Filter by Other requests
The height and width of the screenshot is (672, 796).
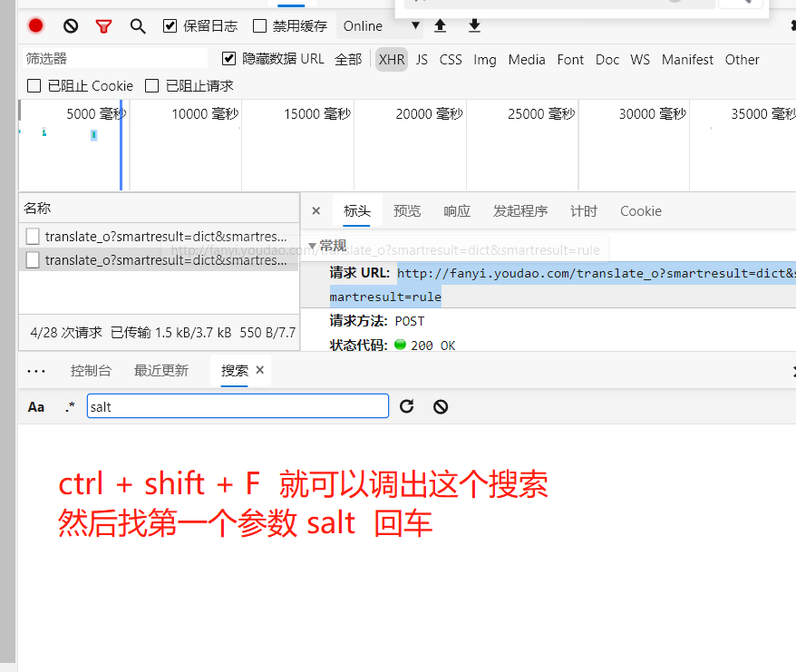tap(743, 60)
